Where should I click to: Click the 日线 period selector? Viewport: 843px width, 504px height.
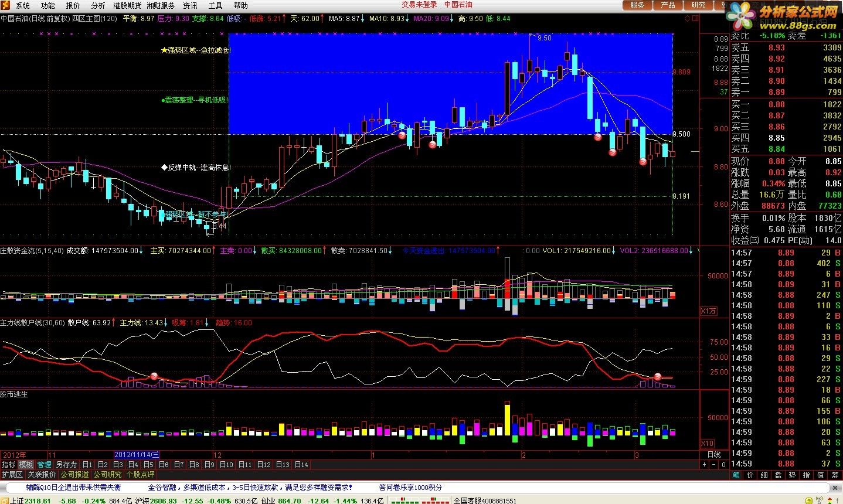coord(714,455)
